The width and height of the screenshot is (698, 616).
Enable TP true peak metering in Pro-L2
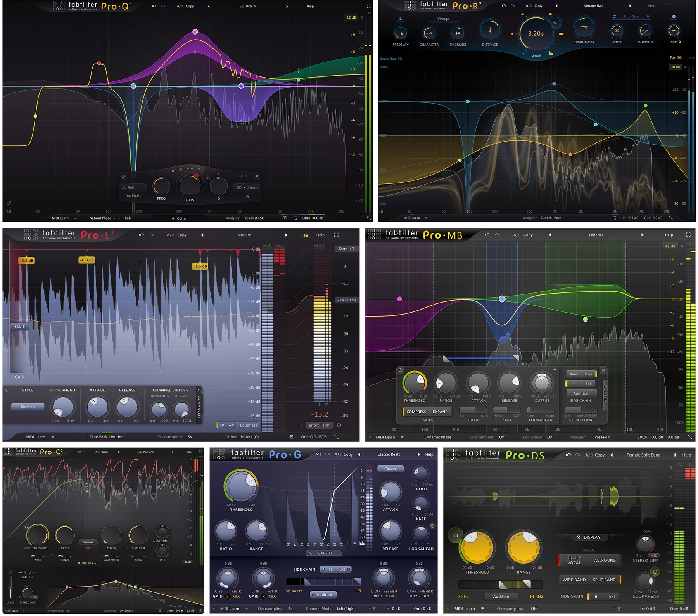pyautogui.click(x=222, y=425)
